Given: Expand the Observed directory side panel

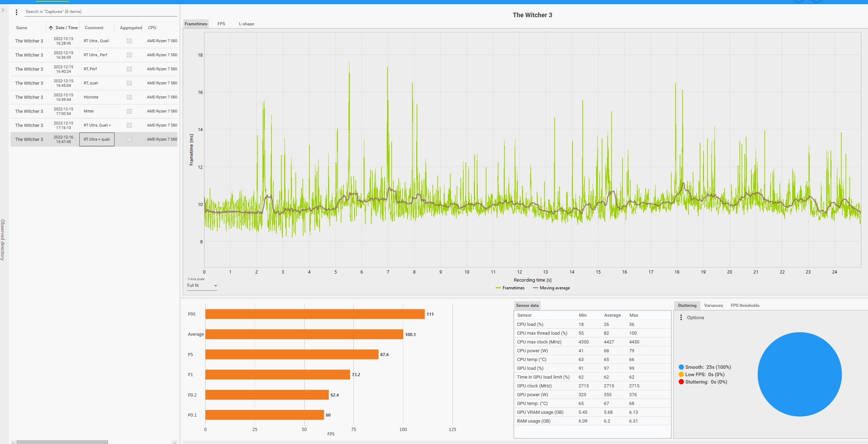Looking at the screenshot, I should coord(3,10).
